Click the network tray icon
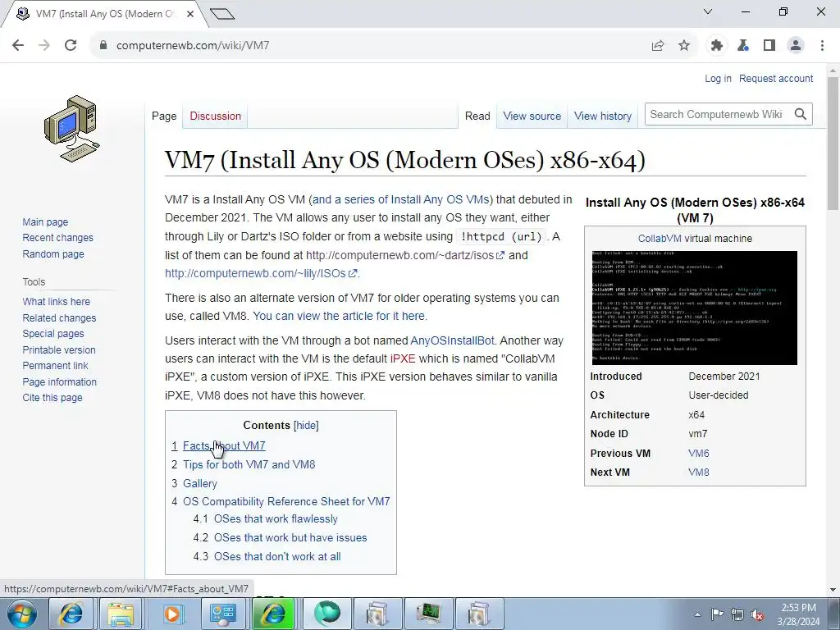The image size is (840, 630). tap(737, 614)
